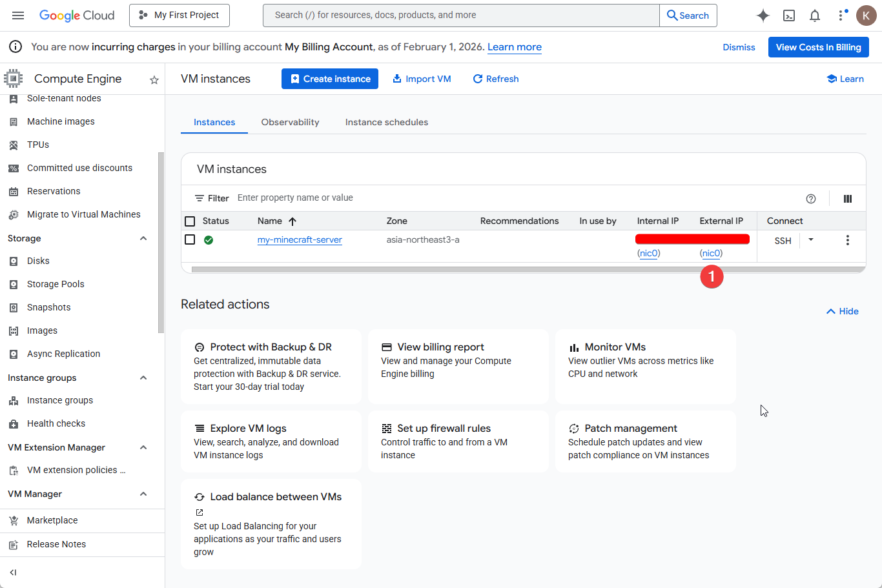Open the hamburger navigation menu
The image size is (882, 588).
18,15
